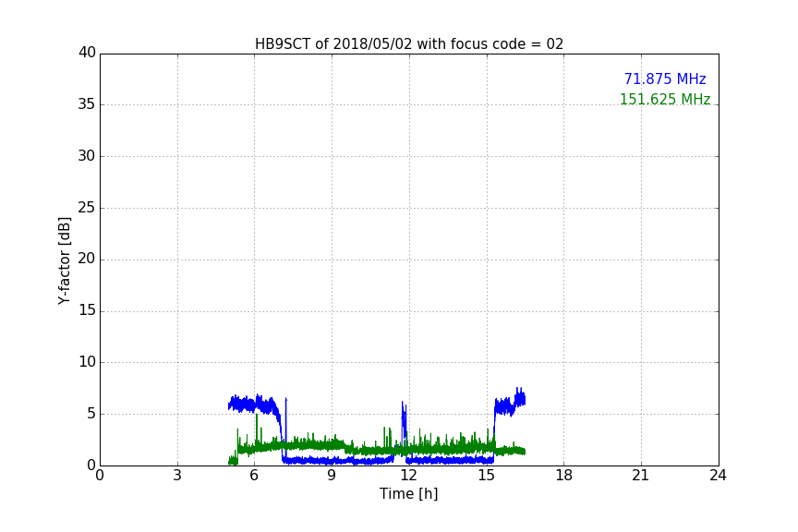Click the 'Time [h]' axis label
Image resolution: width=798 pixels, height=532 pixels.
pyautogui.click(x=408, y=494)
